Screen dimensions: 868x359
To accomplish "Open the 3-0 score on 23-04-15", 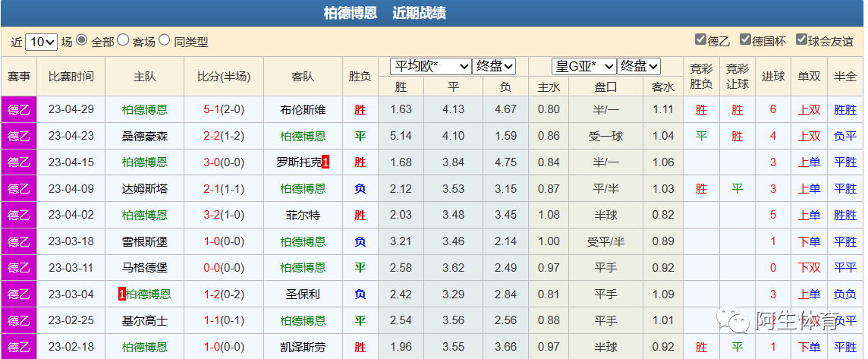I will pyautogui.click(x=212, y=162).
